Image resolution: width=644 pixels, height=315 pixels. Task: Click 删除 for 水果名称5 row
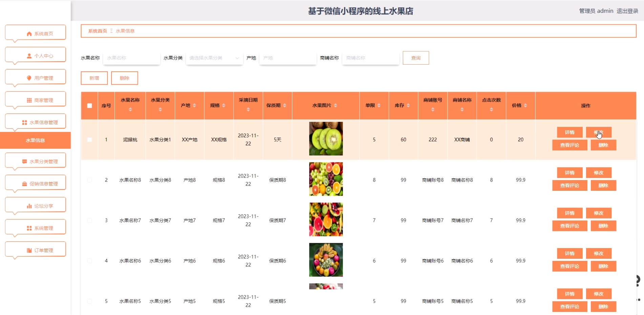pyautogui.click(x=603, y=307)
